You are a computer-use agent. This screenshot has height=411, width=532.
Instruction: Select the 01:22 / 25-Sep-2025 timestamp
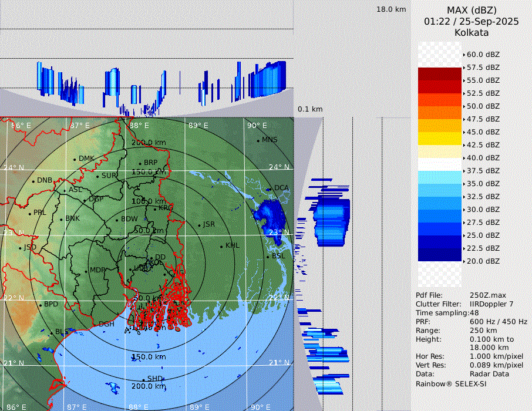[x=472, y=21]
